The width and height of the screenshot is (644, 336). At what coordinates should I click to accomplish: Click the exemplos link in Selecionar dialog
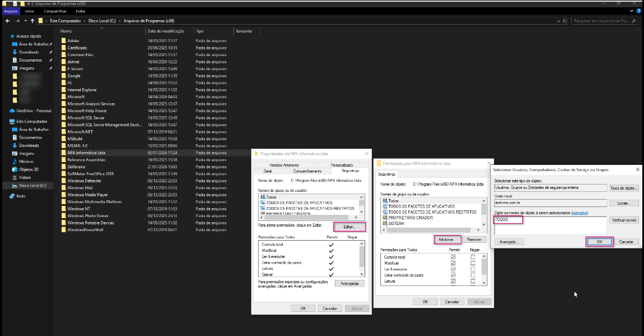pos(579,213)
